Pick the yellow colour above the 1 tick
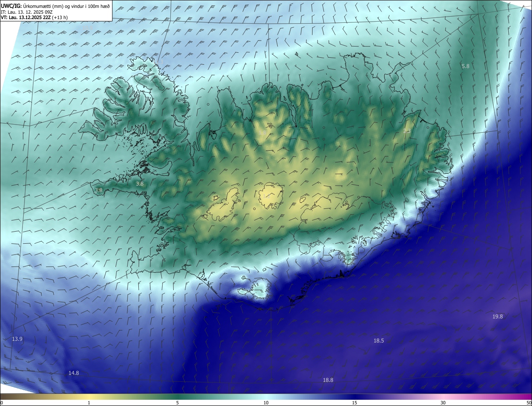The height and width of the screenshot is (406, 532). pyautogui.click(x=89, y=396)
